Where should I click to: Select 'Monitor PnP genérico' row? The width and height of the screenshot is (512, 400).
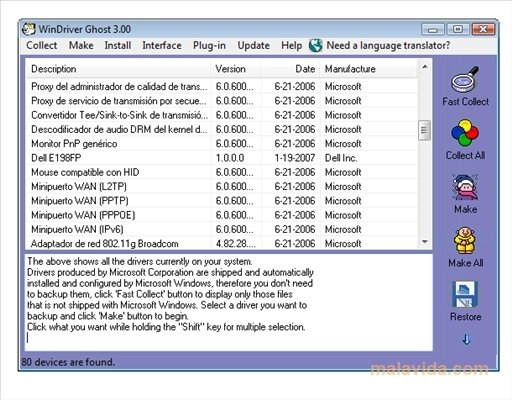point(222,144)
